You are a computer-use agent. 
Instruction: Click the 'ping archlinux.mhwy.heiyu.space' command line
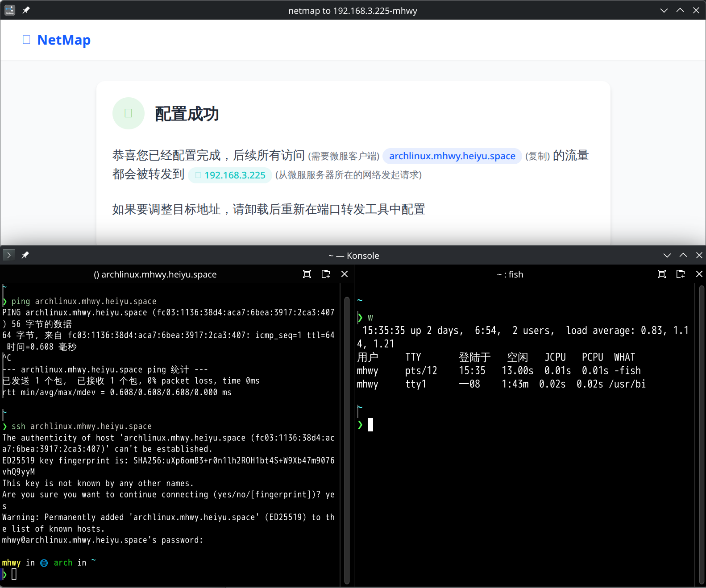pos(84,301)
